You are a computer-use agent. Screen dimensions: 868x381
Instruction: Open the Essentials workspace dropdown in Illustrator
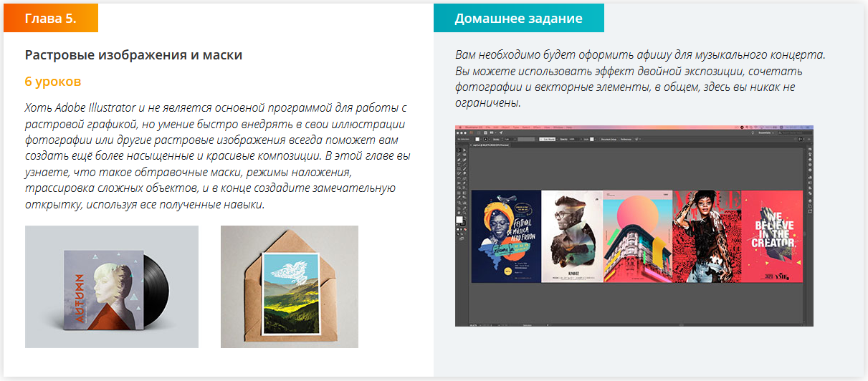click(766, 132)
